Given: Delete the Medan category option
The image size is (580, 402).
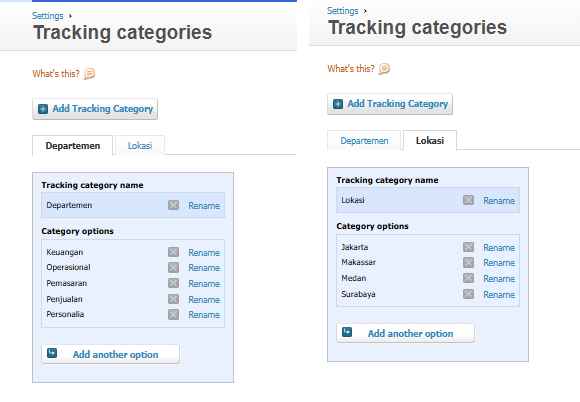Looking at the screenshot, I should pos(468,278).
